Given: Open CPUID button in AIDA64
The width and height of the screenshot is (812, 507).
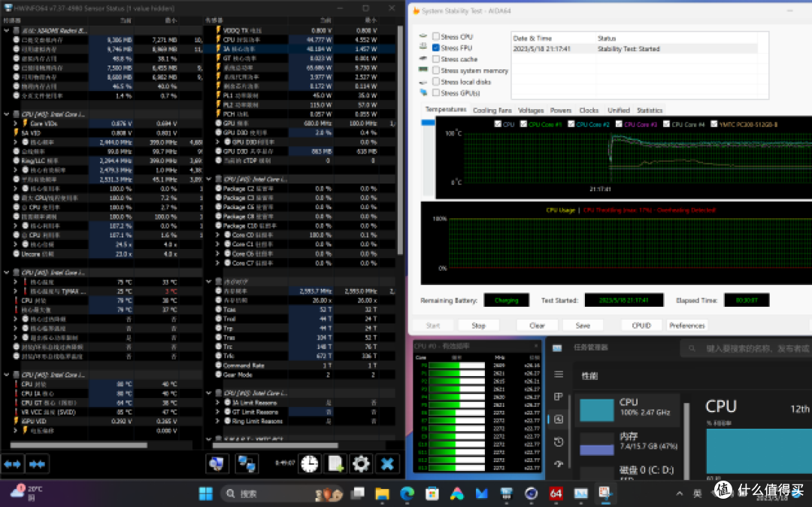Looking at the screenshot, I should coord(641,326).
